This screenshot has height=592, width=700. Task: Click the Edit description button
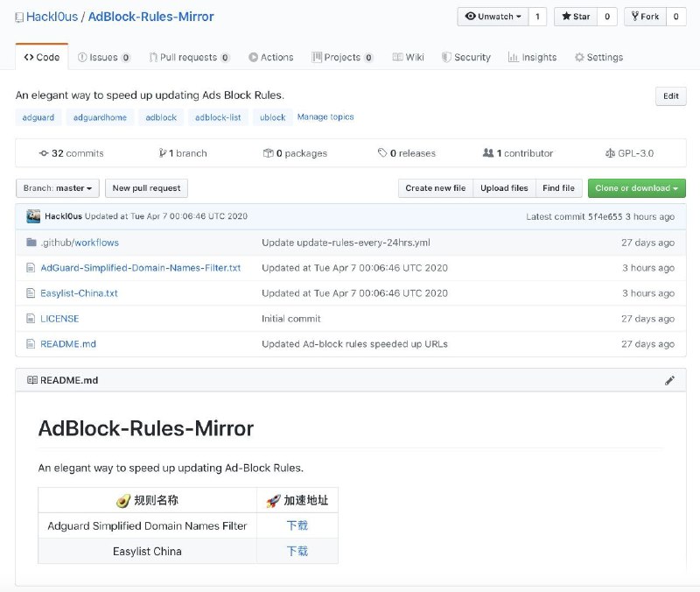670,96
